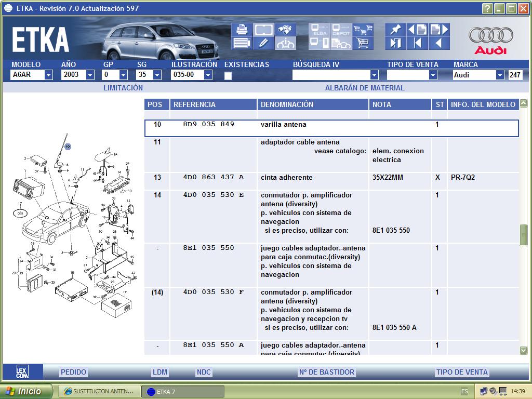532x399 pixels.
Task: Open the MODELO dropdown showing A6AR
Action: point(48,75)
